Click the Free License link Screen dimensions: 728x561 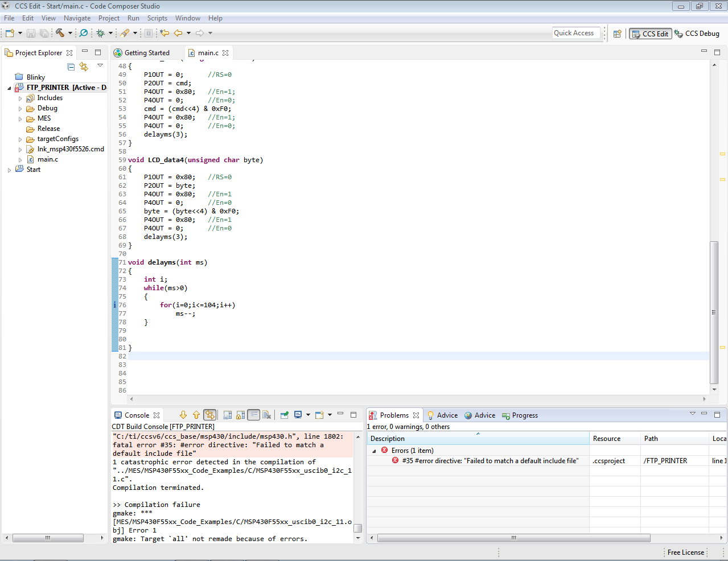(685, 552)
